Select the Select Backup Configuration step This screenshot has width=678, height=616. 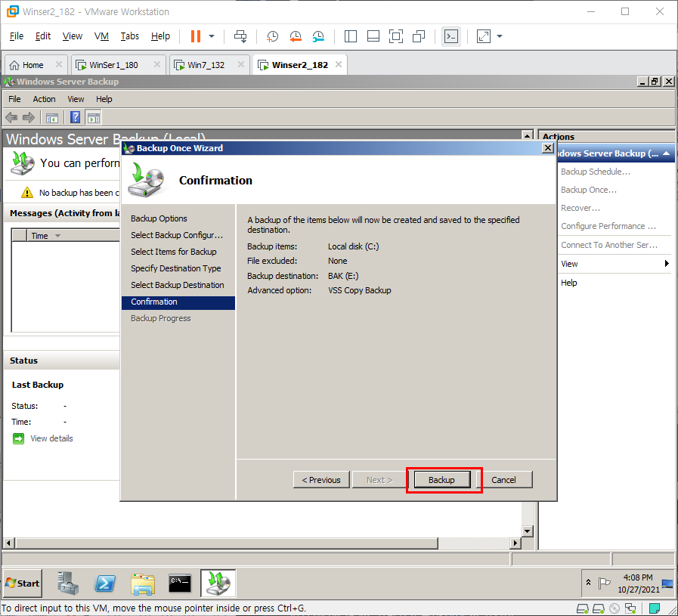pyautogui.click(x=177, y=235)
